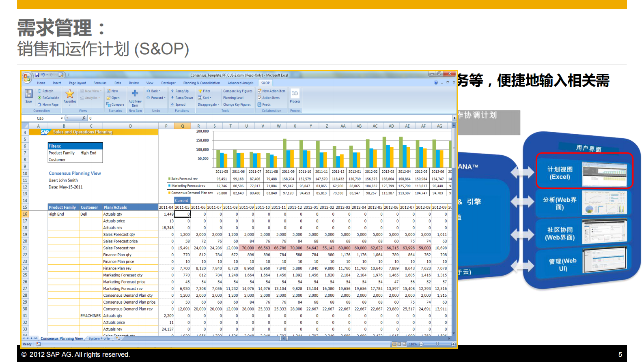Click the Planning Level button

click(233, 98)
